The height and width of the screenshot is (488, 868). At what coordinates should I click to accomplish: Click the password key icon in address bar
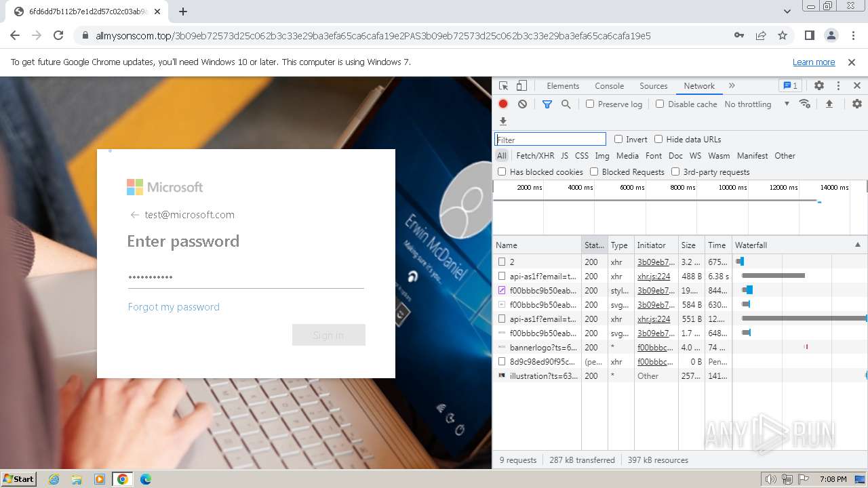(739, 35)
